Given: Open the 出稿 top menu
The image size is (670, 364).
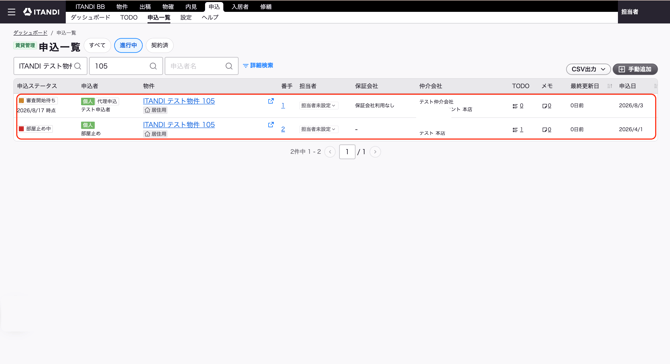Looking at the screenshot, I should [145, 7].
